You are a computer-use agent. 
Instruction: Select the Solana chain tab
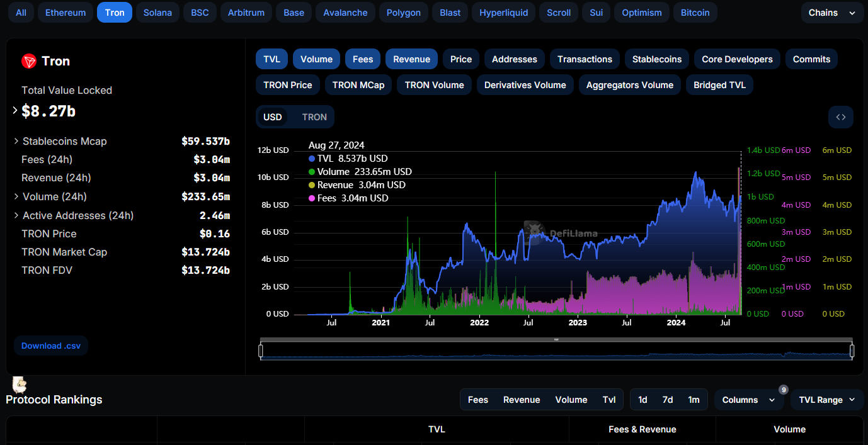[157, 13]
